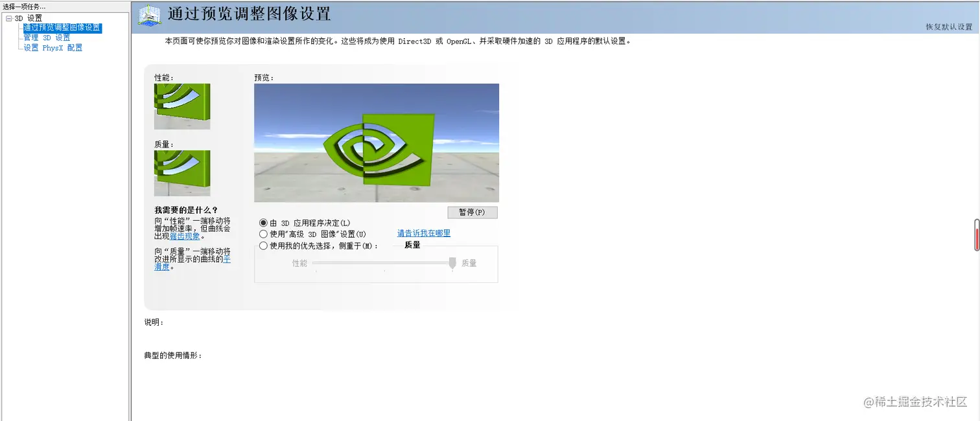Click 恢复默认设置 link
This screenshot has width=980, height=421.
(x=949, y=27)
